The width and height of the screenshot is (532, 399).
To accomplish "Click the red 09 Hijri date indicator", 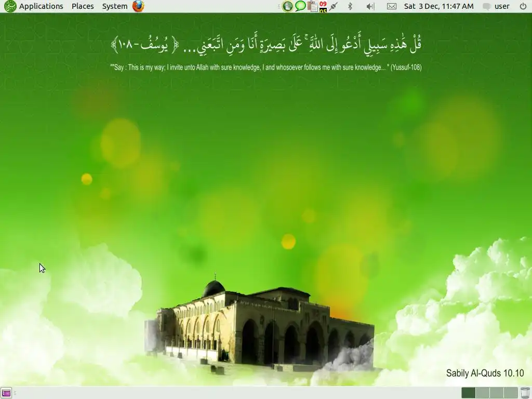I will (323, 6).
